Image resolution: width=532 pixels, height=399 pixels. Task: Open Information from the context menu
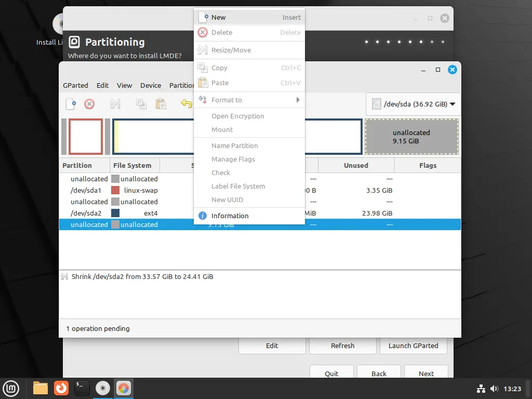[249, 216]
